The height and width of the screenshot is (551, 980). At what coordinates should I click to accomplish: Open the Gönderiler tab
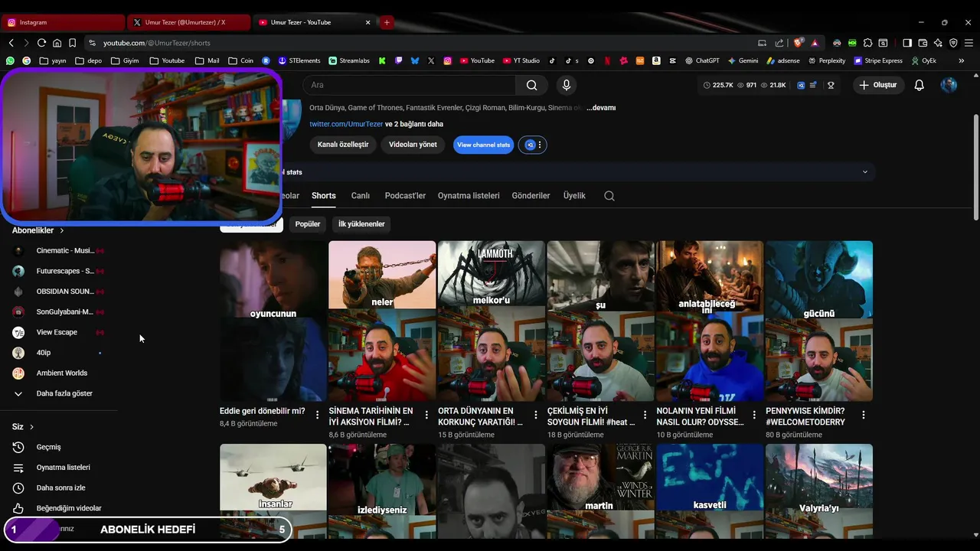(x=531, y=196)
